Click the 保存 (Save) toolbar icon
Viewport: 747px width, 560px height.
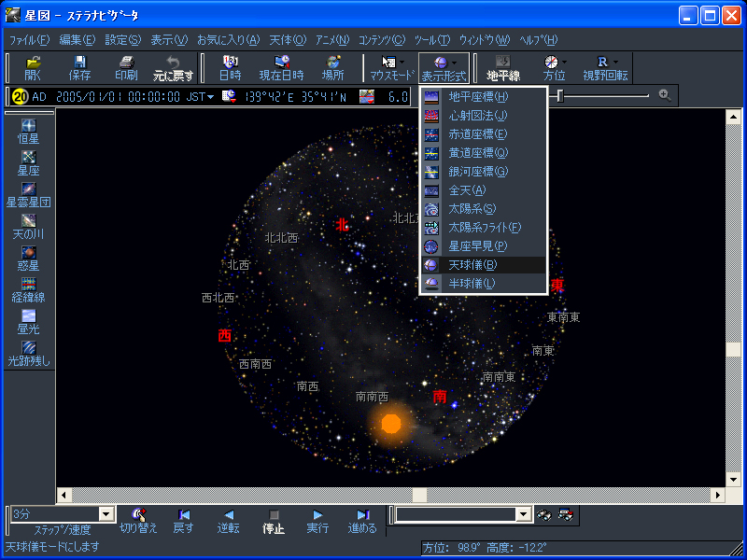pyautogui.click(x=80, y=67)
